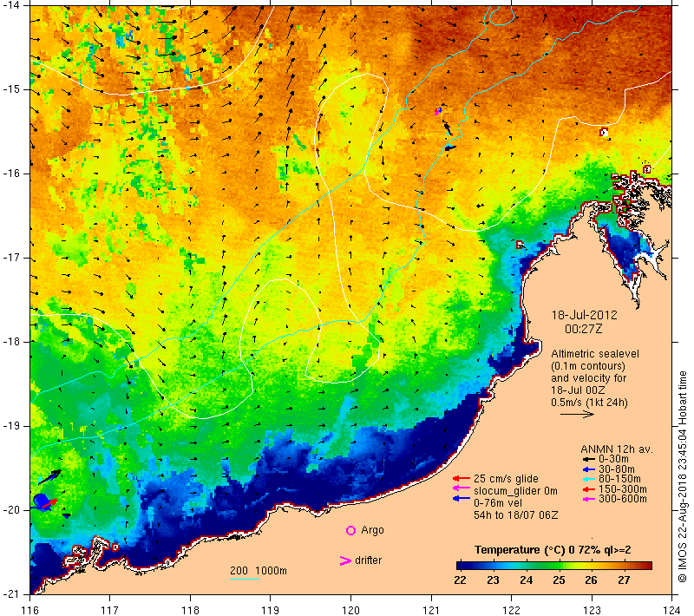This screenshot has height=616, width=694.
Task: Click the magenta Argo circle legend icon
Action: 350,530
